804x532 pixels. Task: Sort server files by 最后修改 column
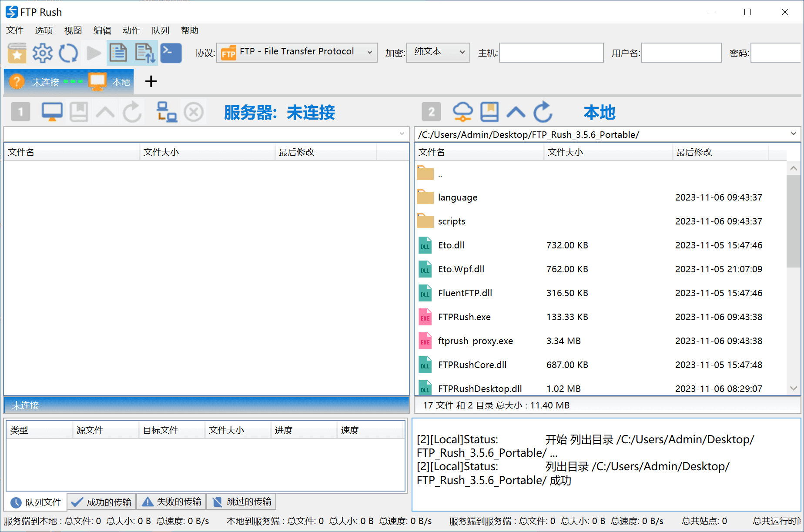(x=325, y=152)
